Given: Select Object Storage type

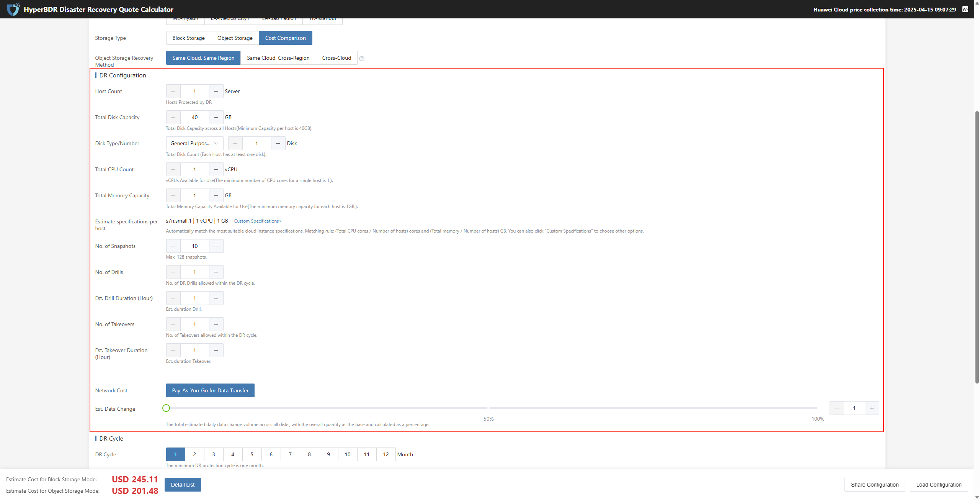Looking at the screenshot, I should pos(235,38).
